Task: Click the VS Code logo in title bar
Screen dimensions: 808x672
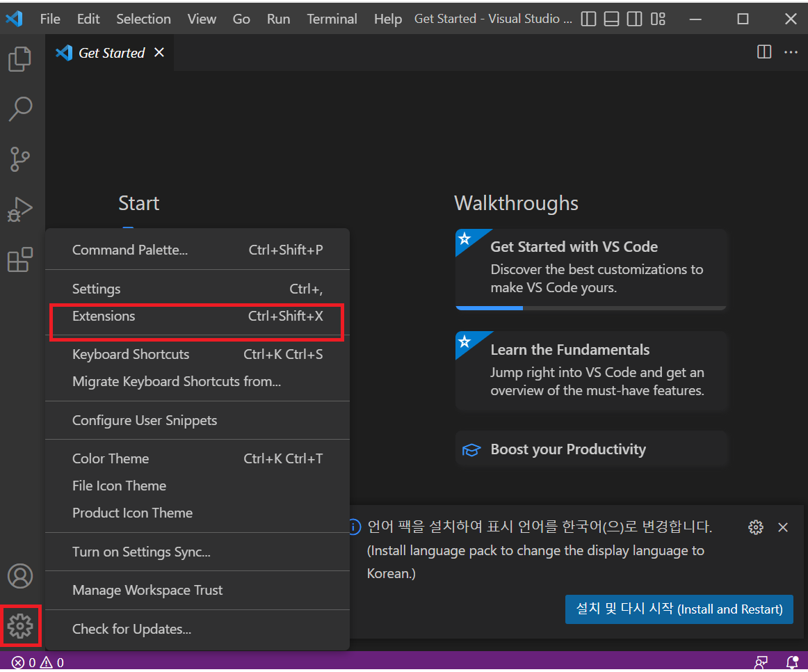Action: [x=14, y=19]
